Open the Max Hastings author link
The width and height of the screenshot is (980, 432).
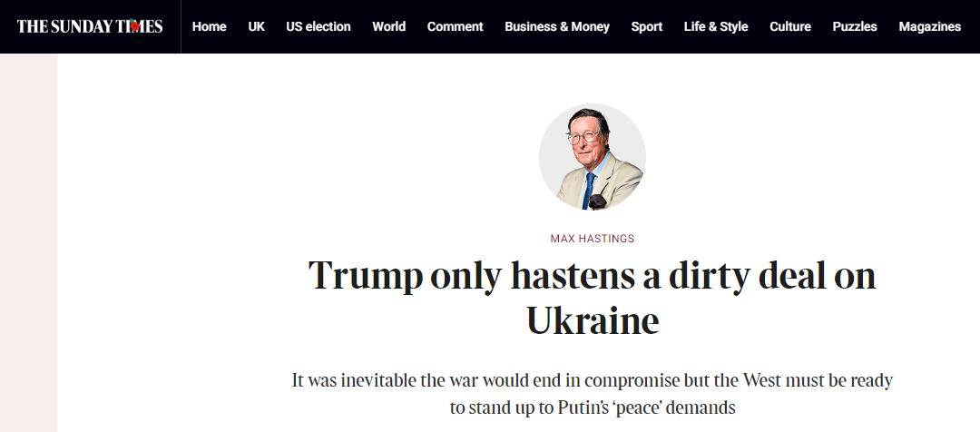click(592, 239)
